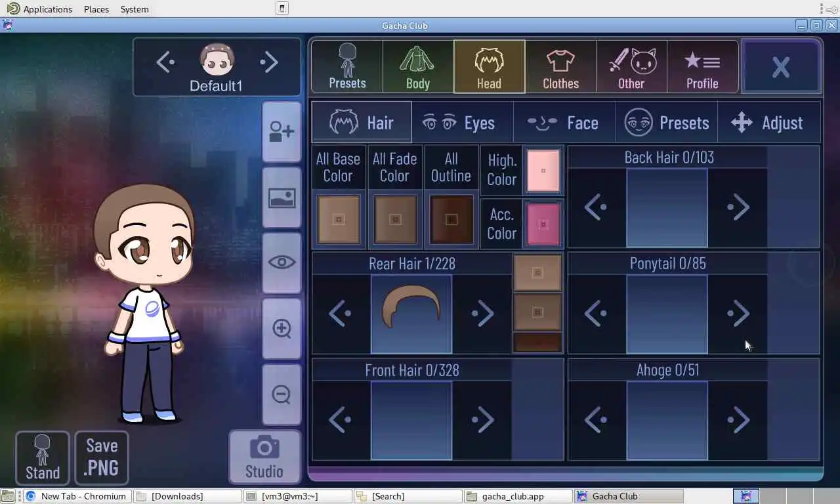
Task: Select next Front Hair style
Action: coord(482,420)
